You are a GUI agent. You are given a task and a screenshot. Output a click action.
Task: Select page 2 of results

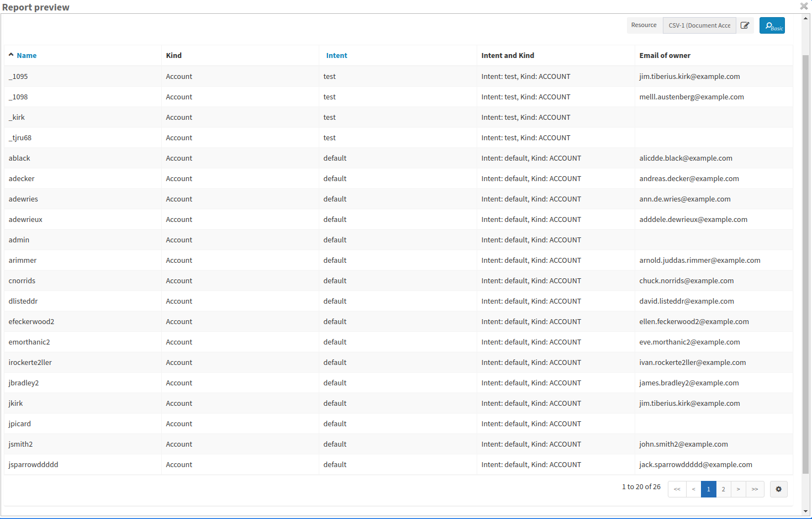coord(724,489)
